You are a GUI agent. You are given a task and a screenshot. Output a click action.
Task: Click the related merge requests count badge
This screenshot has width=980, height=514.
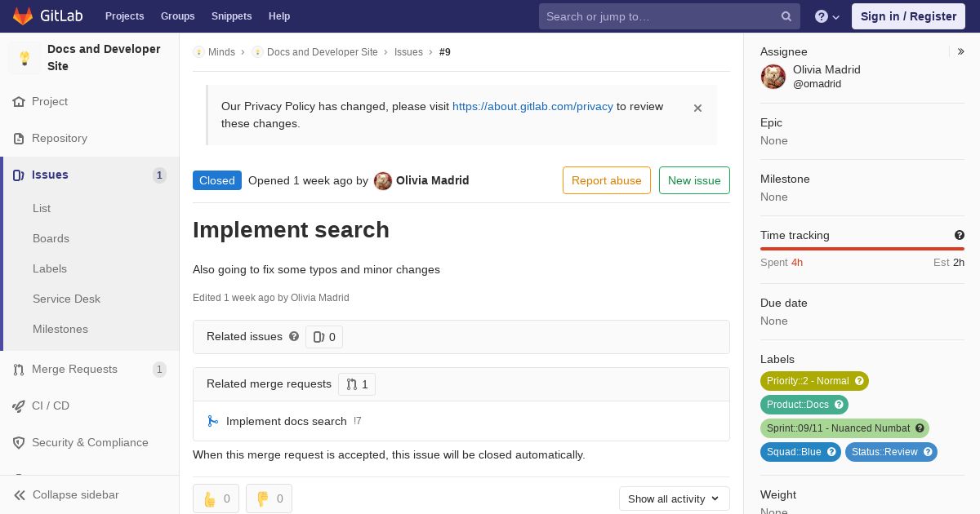(x=357, y=384)
